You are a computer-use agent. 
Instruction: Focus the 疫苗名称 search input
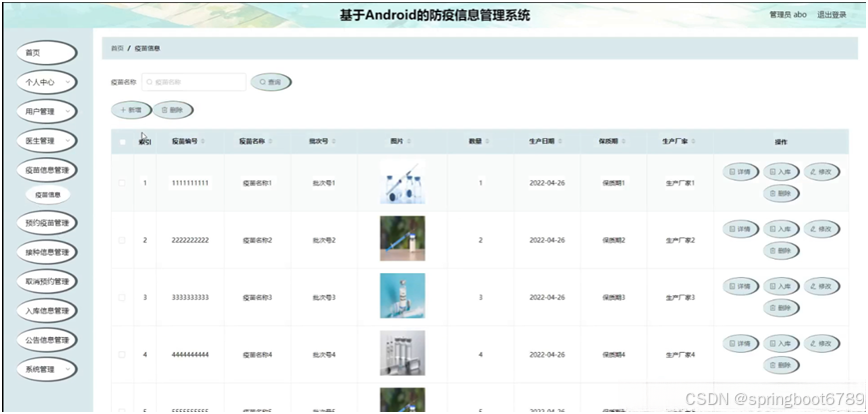(194, 82)
